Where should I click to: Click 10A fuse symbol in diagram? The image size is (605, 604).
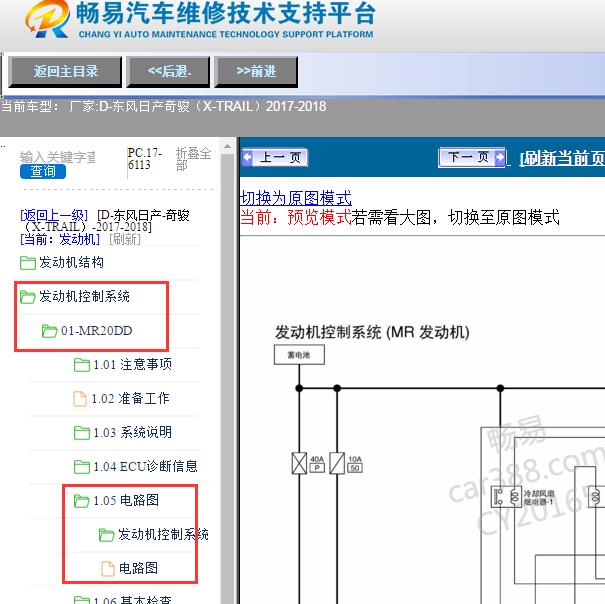click(x=337, y=463)
